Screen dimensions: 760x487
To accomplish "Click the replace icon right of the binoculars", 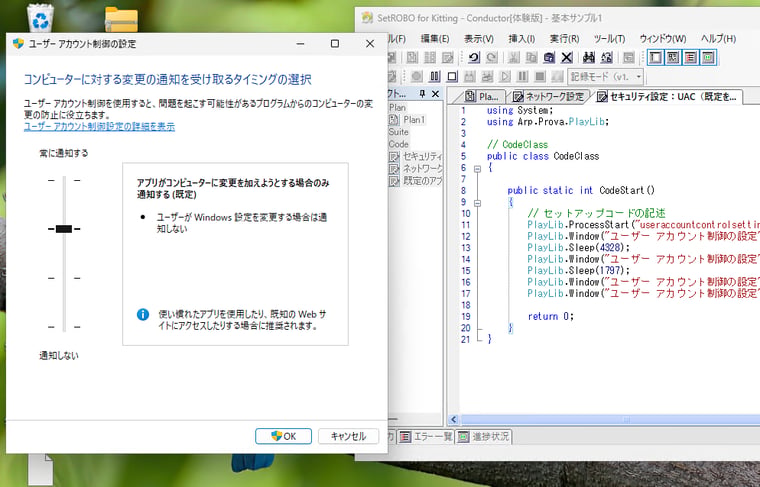I will (606, 58).
